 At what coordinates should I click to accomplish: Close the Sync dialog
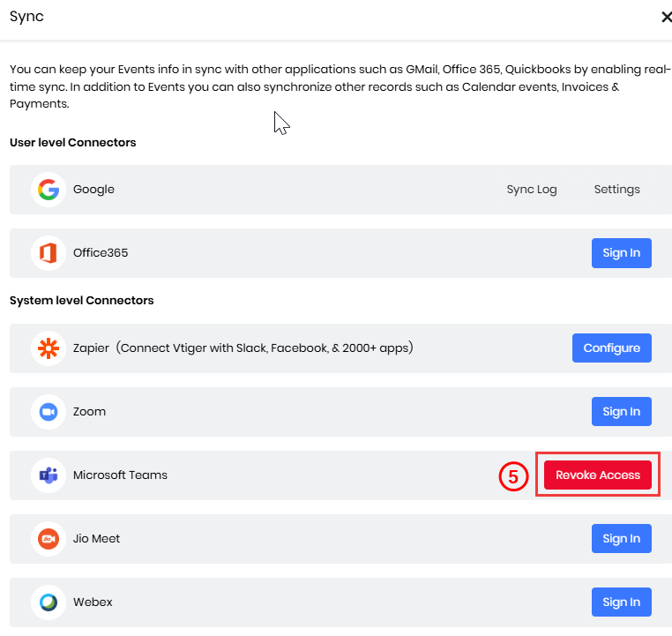[x=666, y=17]
